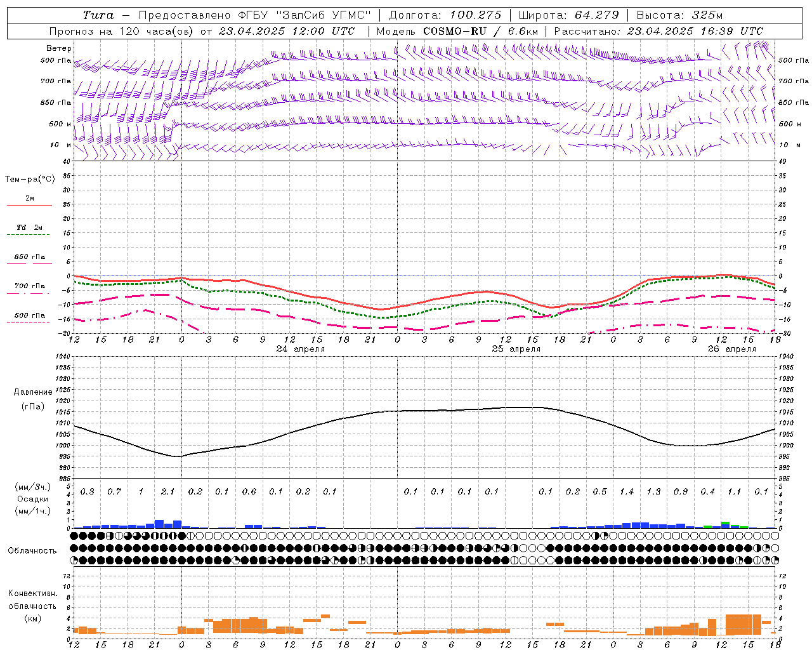Click the 3-hour precipitation value 0.7
The image size is (812, 650).
(x=114, y=491)
